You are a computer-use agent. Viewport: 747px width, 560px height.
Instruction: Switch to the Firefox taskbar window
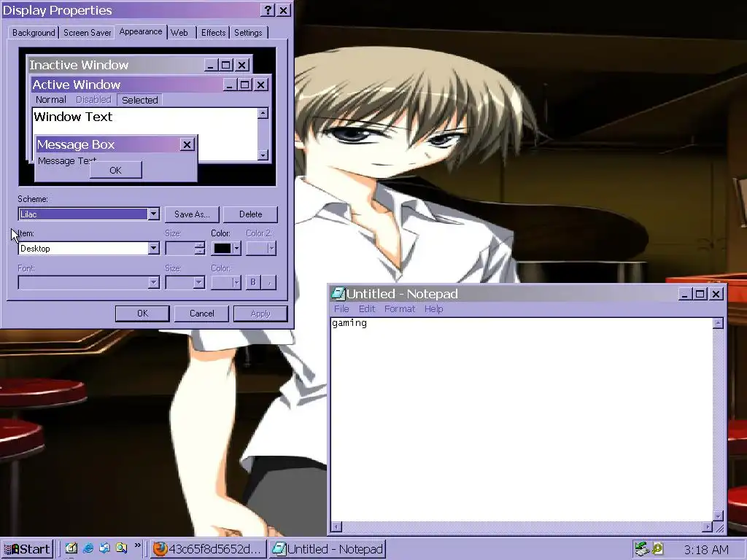coord(208,549)
